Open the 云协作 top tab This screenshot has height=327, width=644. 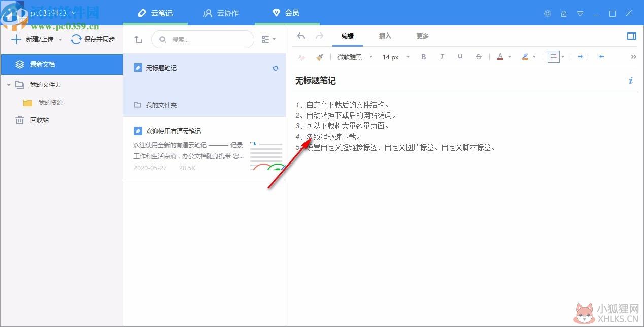(221, 13)
